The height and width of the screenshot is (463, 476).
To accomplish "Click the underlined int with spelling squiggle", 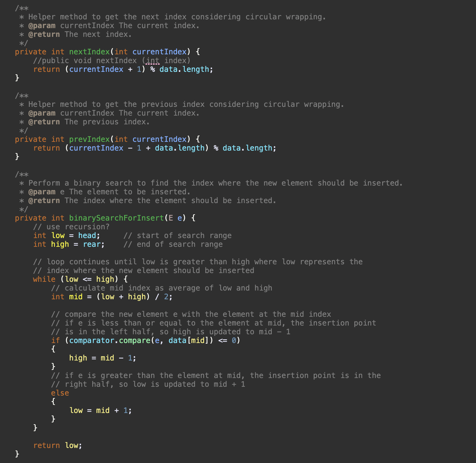I will tap(152, 60).
